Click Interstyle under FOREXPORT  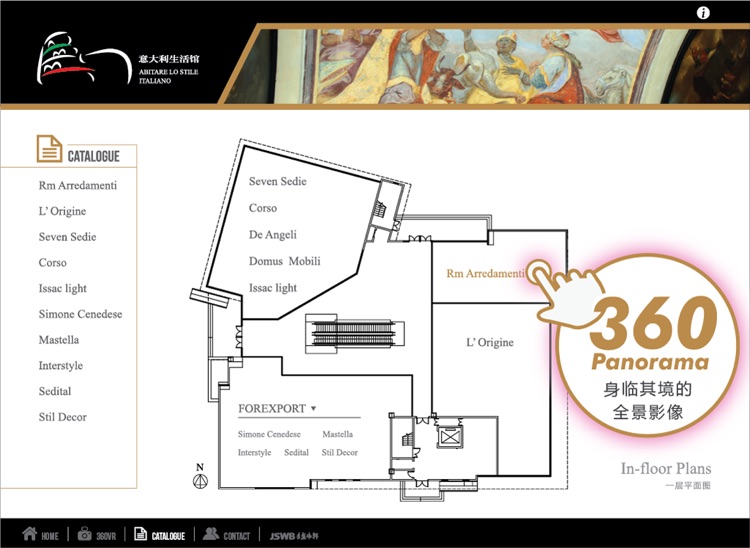coord(254,452)
